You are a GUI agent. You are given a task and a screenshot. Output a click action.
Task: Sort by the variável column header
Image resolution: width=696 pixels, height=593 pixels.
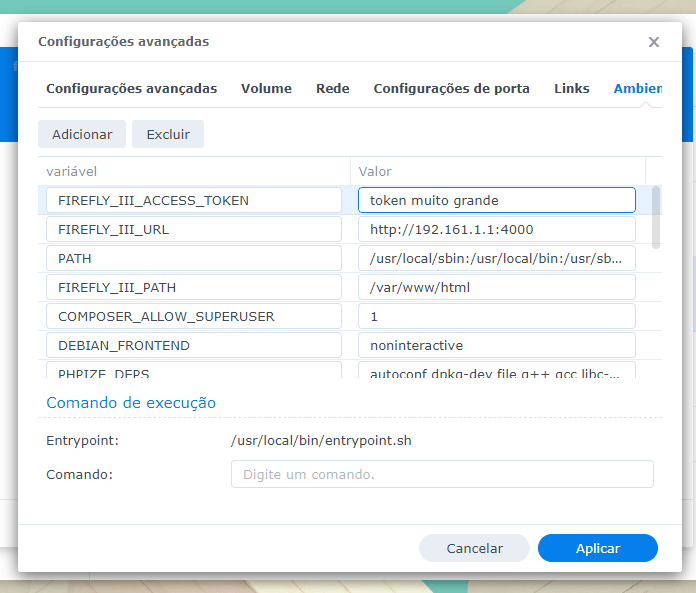(194, 171)
